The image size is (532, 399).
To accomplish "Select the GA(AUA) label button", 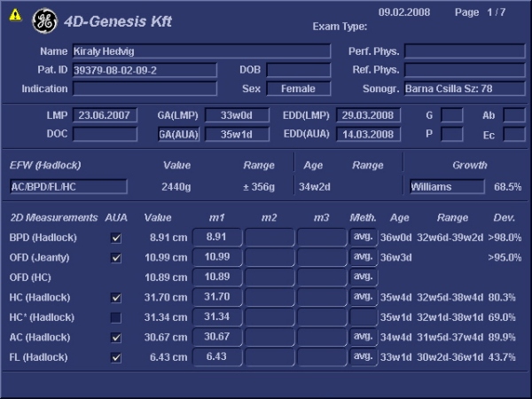I will pos(178,134).
